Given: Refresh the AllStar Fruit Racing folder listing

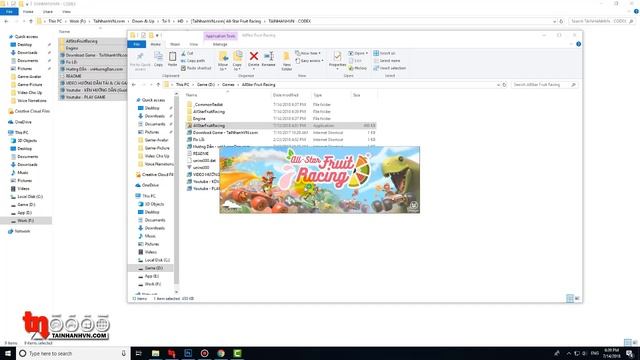Looking at the screenshot, I should coord(504,85).
